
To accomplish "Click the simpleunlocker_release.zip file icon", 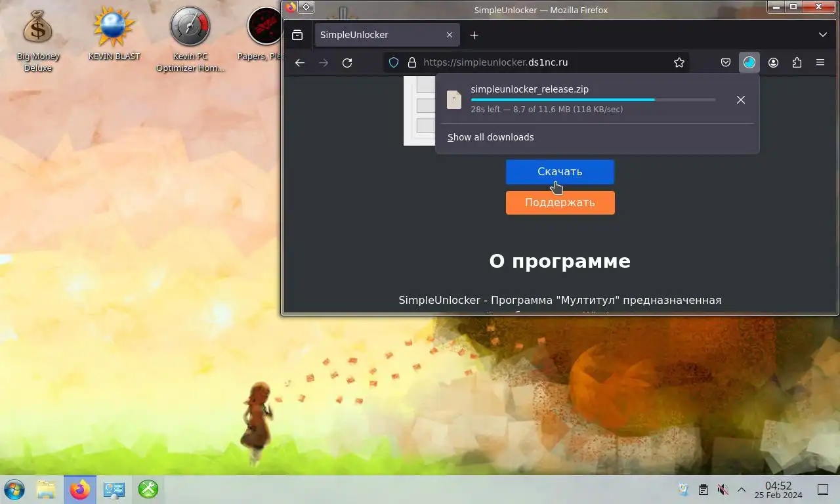I will click(454, 100).
